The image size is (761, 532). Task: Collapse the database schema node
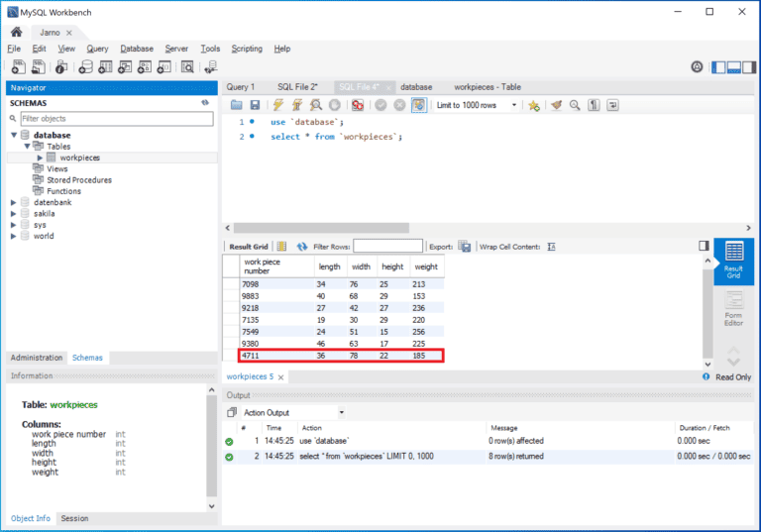[14, 135]
